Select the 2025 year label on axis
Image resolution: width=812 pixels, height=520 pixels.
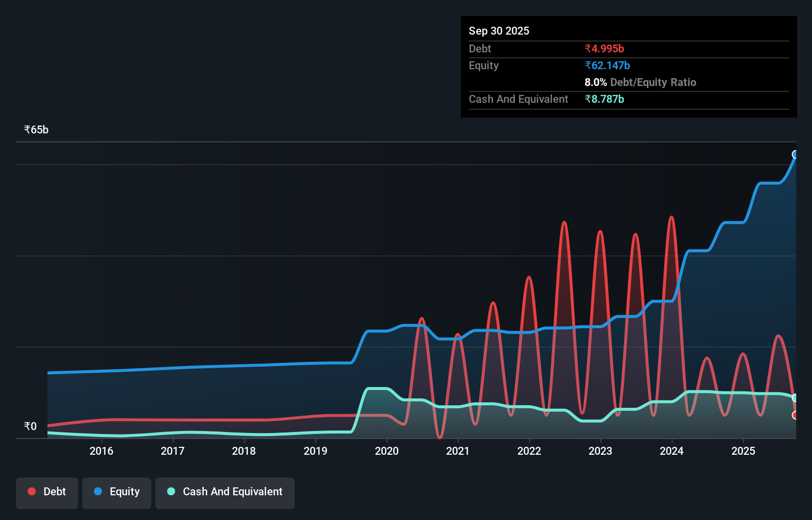(x=744, y=451)
